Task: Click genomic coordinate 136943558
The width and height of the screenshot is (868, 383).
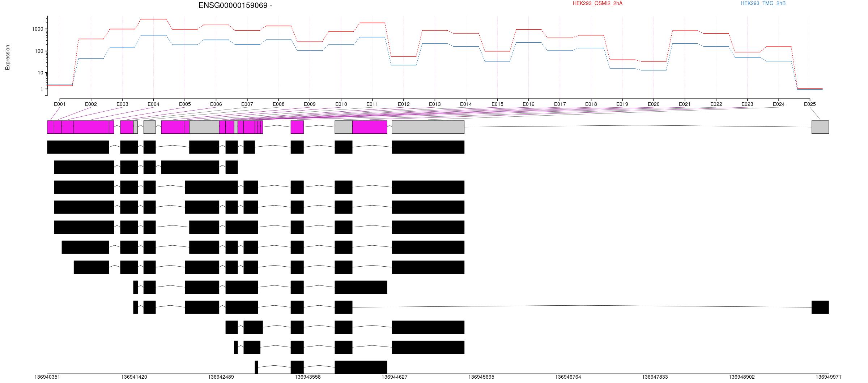Action: tap(308, 377)
